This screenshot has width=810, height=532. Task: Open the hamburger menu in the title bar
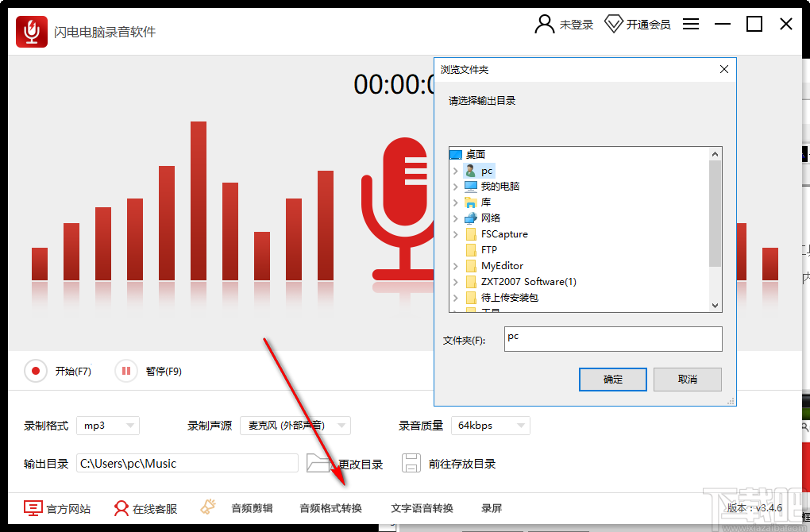point(691,24)
